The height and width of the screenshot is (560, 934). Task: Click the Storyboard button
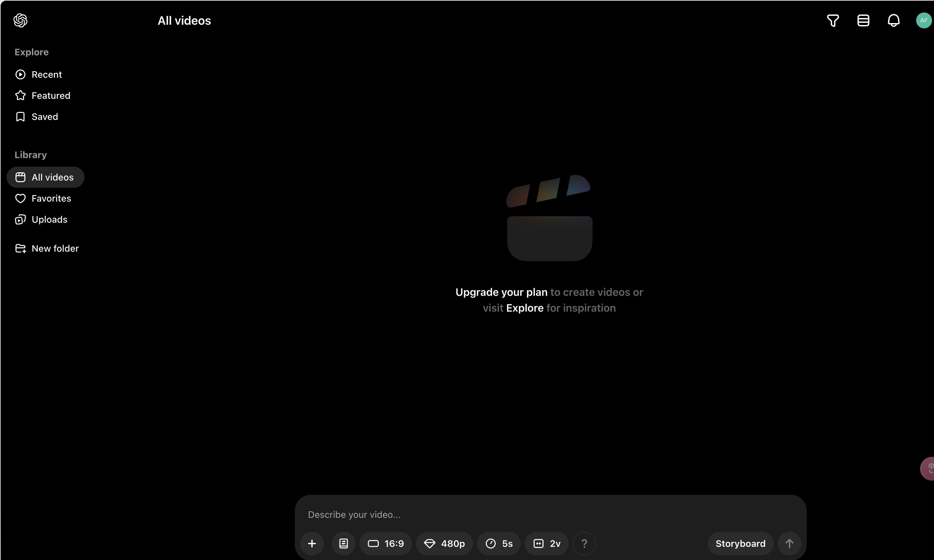740,544
